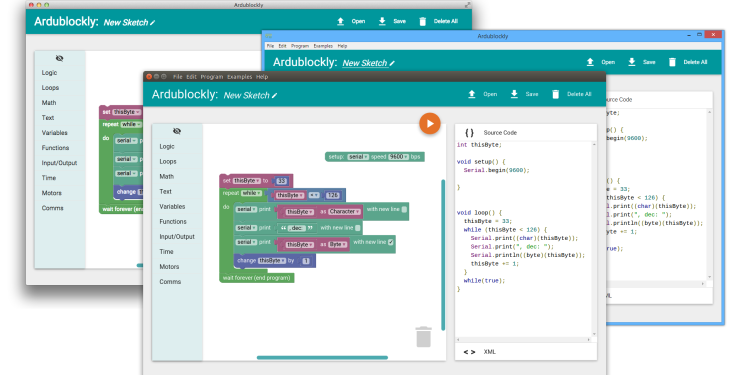
Task: Check 'with new line' on the Character print block
Action: (x=404, y=210)
